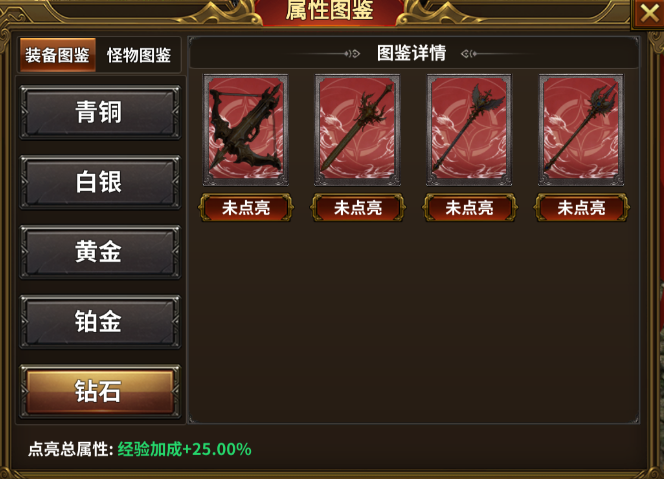
Task: Click the green 经验加成+25.00% text
Action: click(185, 449)
